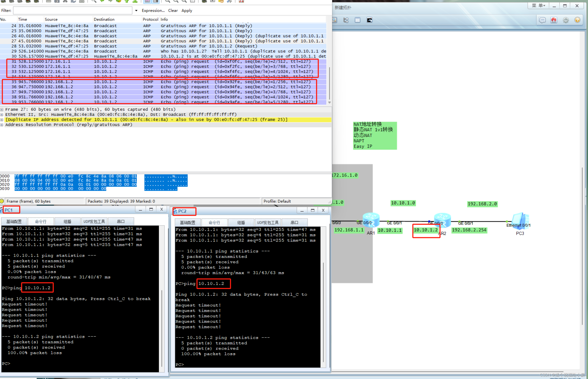Expand the Address Resolution Protocol tree node
The width and height of the screenshot is (588, 379).
click(x=2, y=125)
